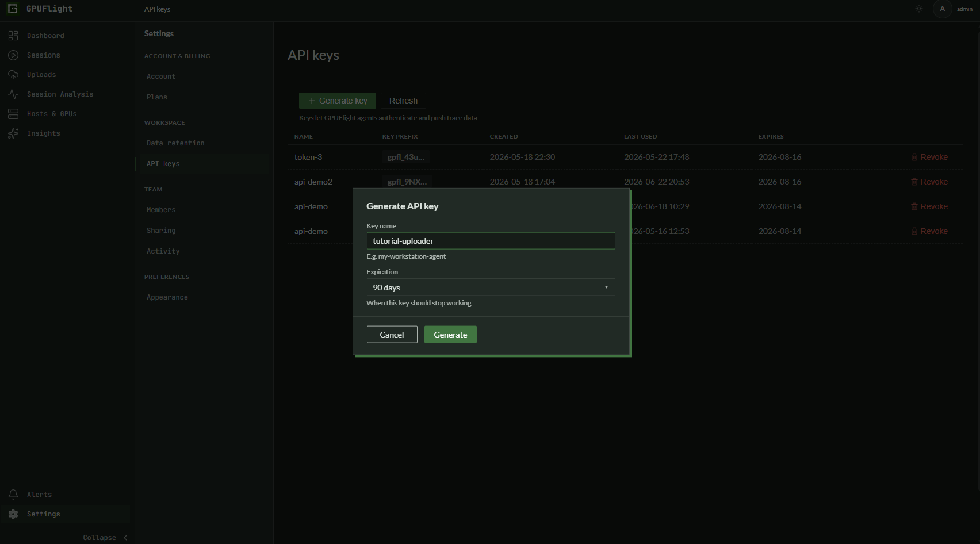Select api-demo2 last used 2026-06-22 20:53
The height and width of the screenshot is (544, 980).
(657, 182)
